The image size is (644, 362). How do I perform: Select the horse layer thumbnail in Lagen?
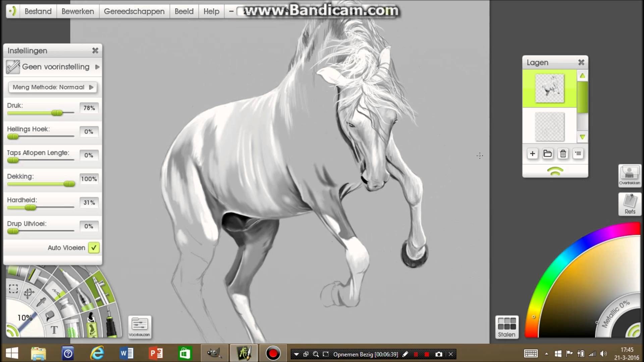tap(549, 88)
